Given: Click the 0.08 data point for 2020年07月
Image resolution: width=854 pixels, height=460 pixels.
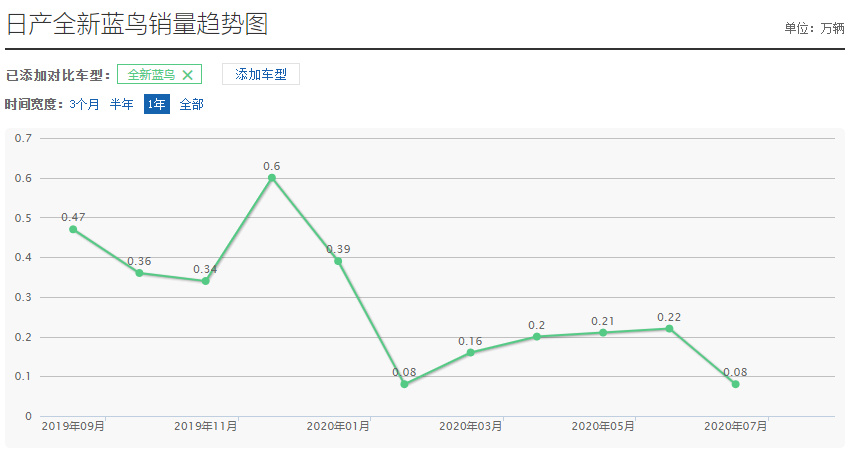Looking at the screenshot, I should click(735, 384).
